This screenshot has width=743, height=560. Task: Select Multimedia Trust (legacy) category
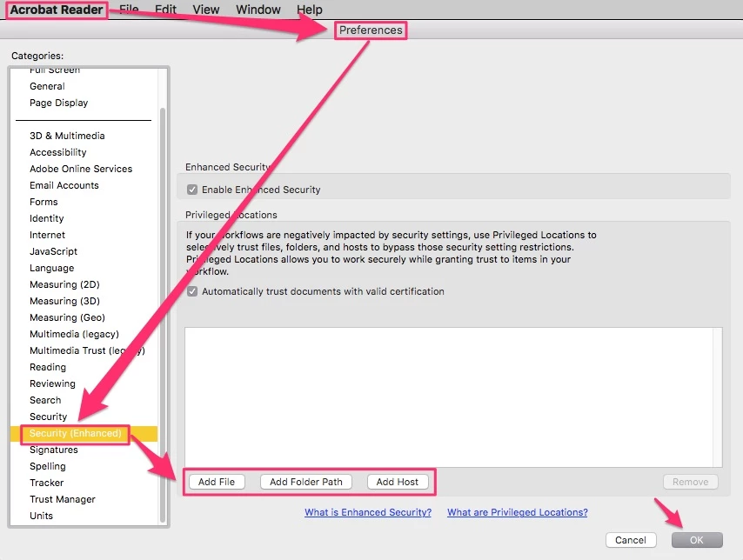[87, 350]
